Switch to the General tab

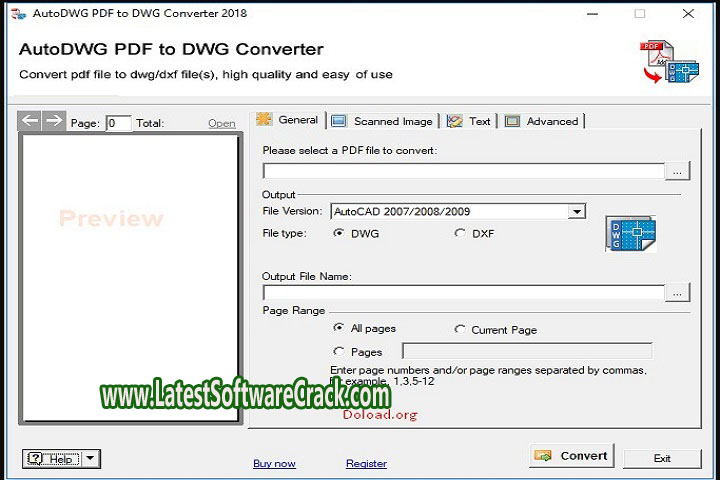[x=288, y=120]
